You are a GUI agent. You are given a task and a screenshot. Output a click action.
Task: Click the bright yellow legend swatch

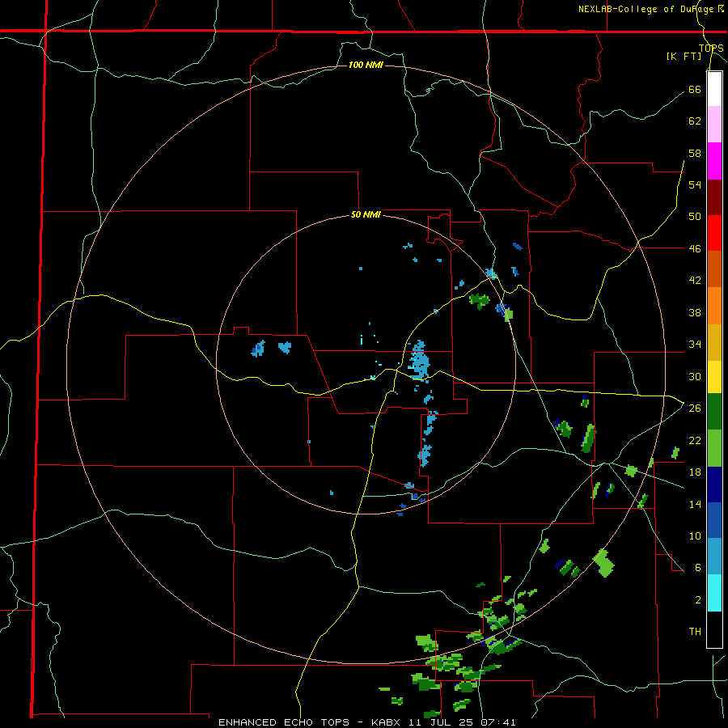[x=714, y=377]
